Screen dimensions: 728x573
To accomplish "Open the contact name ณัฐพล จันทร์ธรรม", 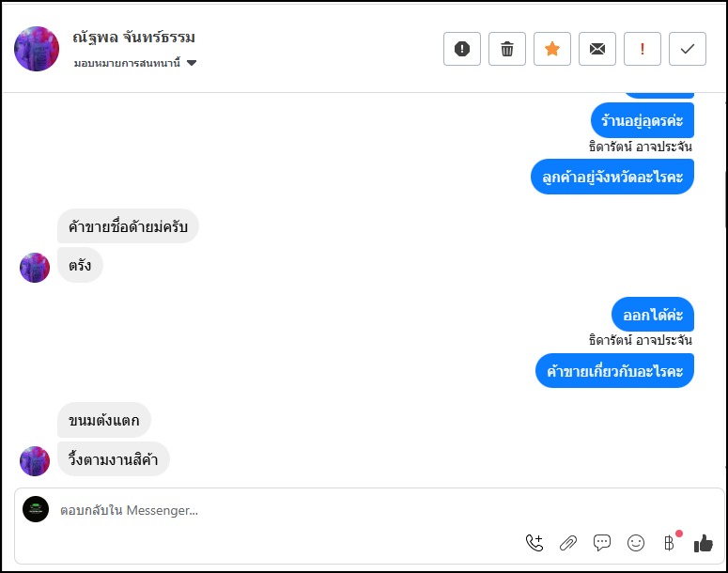I will (133, 39).
